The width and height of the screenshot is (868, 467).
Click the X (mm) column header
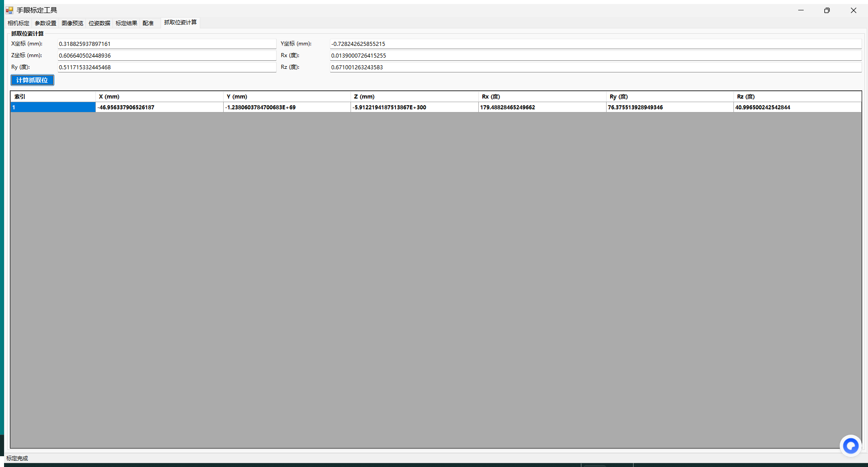point(159,97)
